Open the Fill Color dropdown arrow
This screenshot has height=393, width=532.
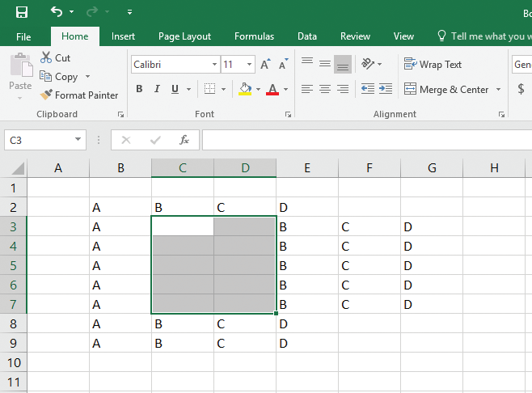(258, 89)
